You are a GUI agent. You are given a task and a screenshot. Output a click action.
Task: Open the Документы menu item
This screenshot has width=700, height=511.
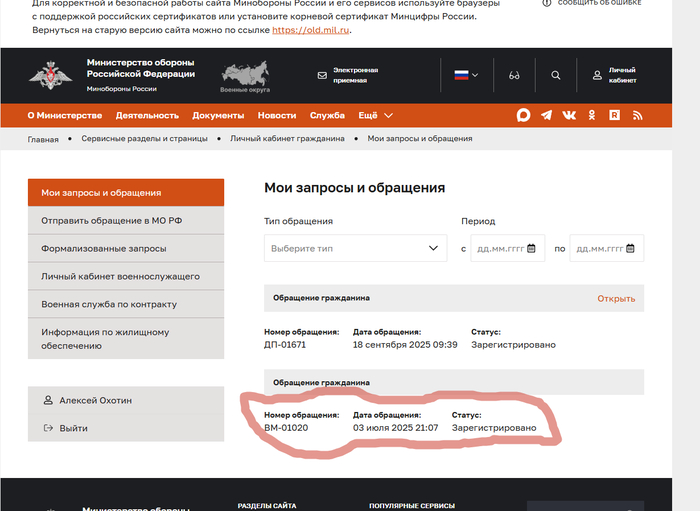[218, 115]
